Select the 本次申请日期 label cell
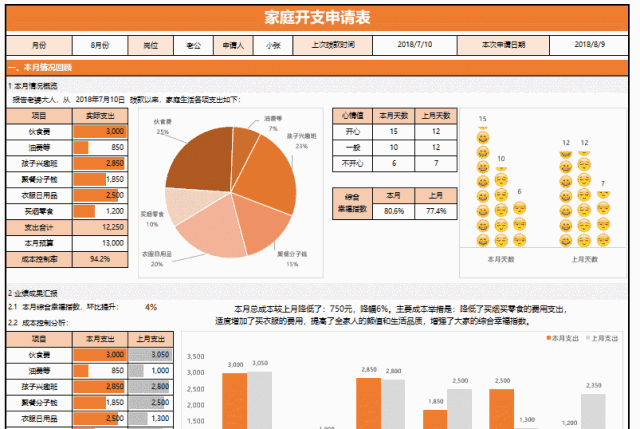The height and width of the screenshot is (429, 640). (503, 45)
